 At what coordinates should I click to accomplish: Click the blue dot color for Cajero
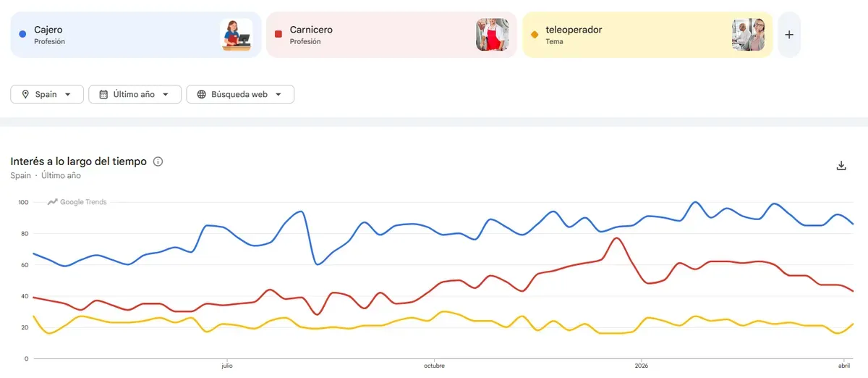pyautogui.click(x=23, y=34)
